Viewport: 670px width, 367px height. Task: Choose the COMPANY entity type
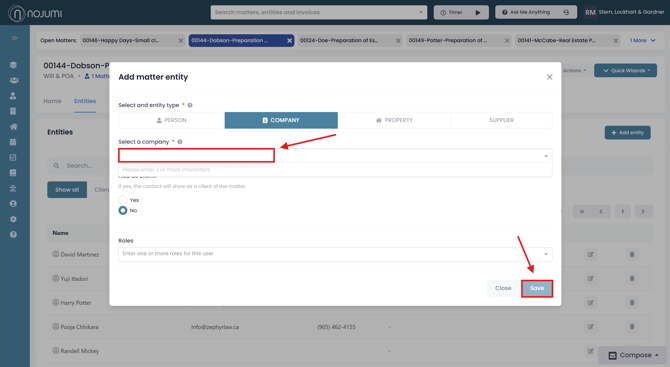point(281,120)
